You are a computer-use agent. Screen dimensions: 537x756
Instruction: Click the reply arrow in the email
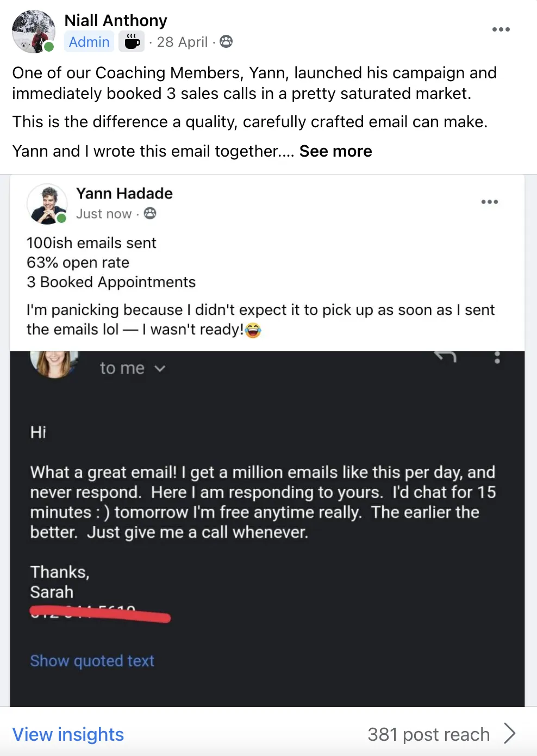pyautogui.click(x=445, y=357)
